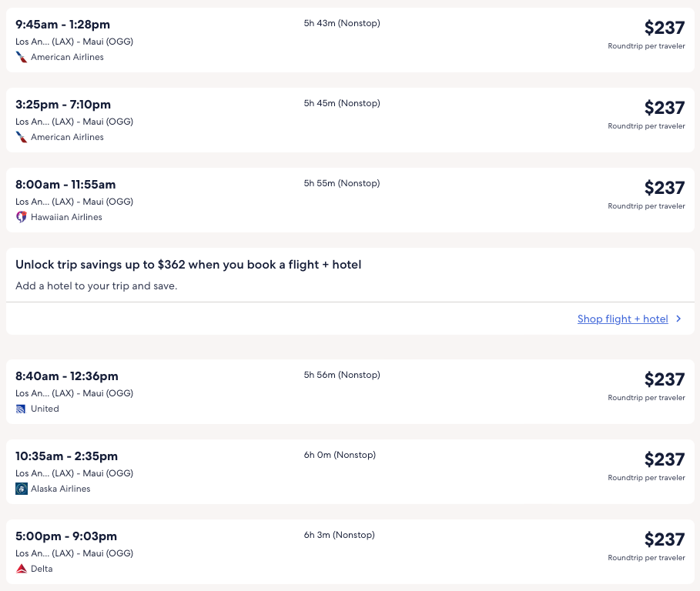Click the $237 price on the Delta flight
Viewport: 700px width, 591px height.
click(x=664, y=539)
